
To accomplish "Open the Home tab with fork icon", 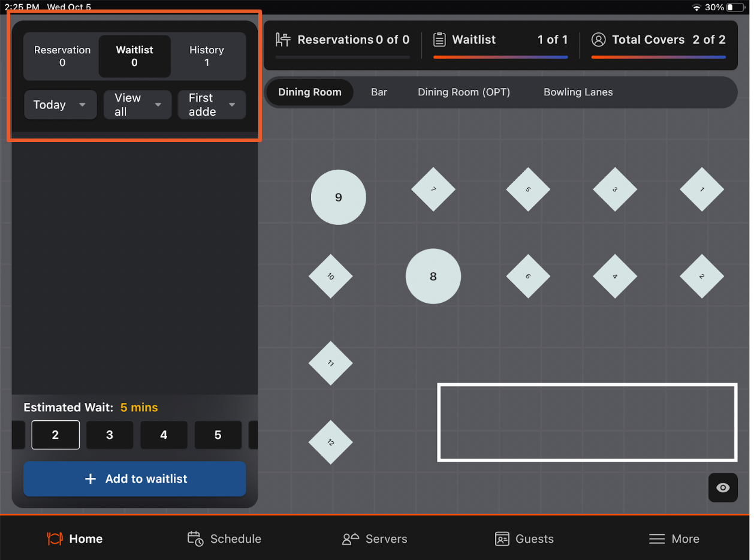I will (x=75, y=538).
